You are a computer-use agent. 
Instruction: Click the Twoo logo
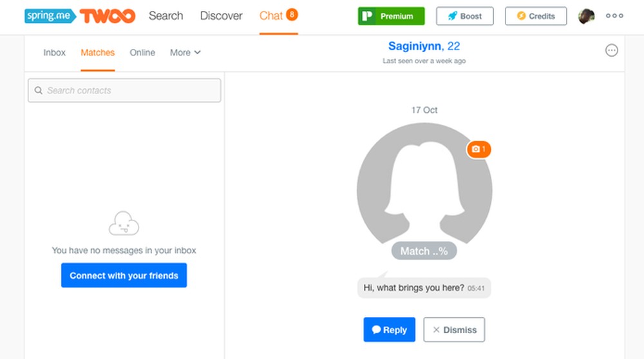[x=108, y=16]
